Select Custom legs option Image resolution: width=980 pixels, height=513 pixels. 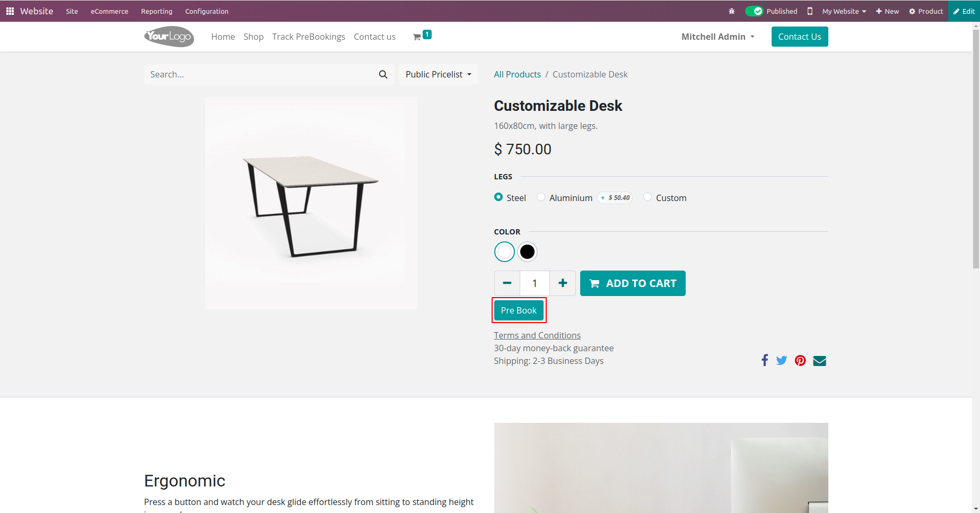click(647, 197)
